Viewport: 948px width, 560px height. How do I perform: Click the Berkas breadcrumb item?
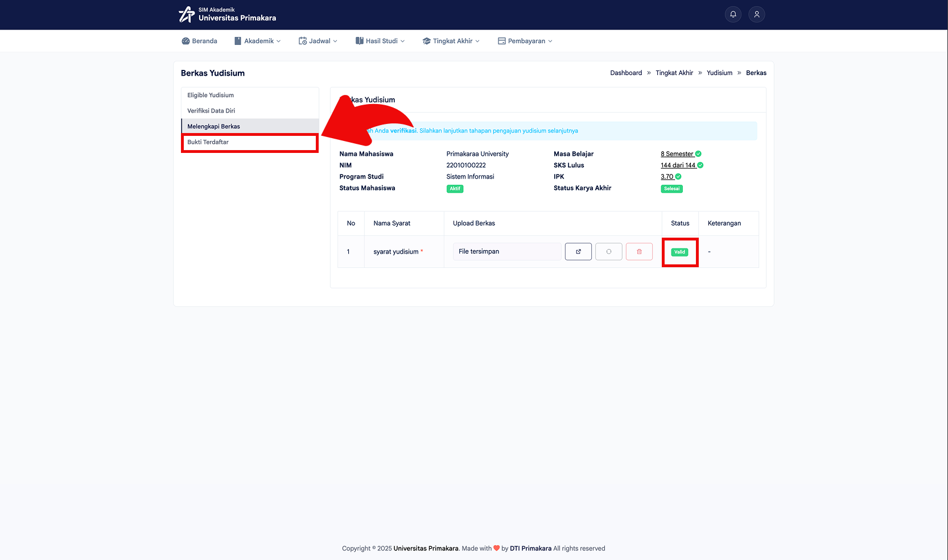756,73
